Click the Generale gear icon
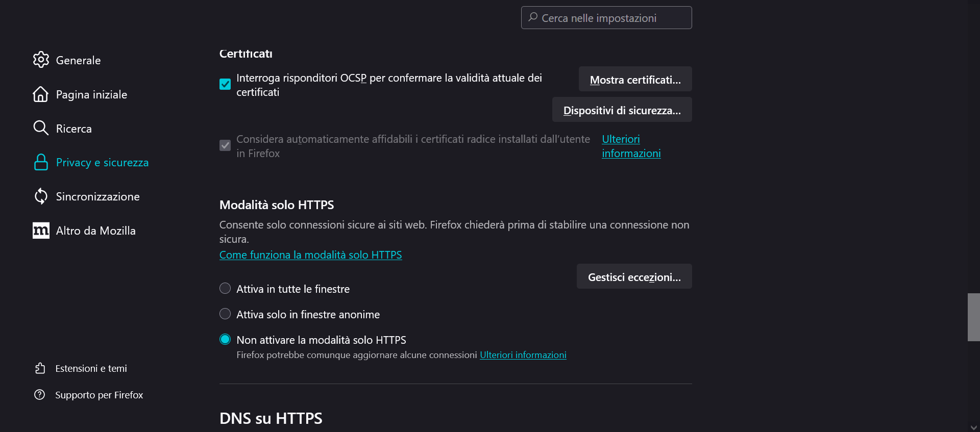980x432 pixels. coord(41,60)
